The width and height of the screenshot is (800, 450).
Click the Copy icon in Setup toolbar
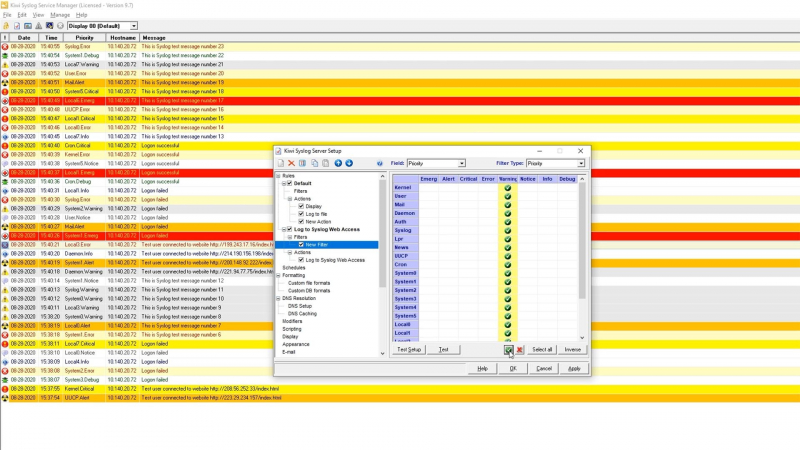314,163
